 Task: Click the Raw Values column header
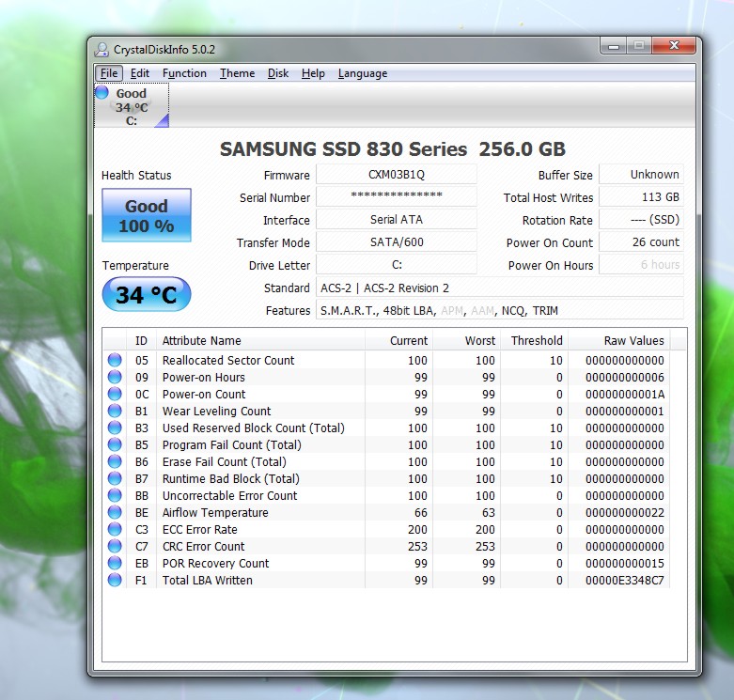628,341
